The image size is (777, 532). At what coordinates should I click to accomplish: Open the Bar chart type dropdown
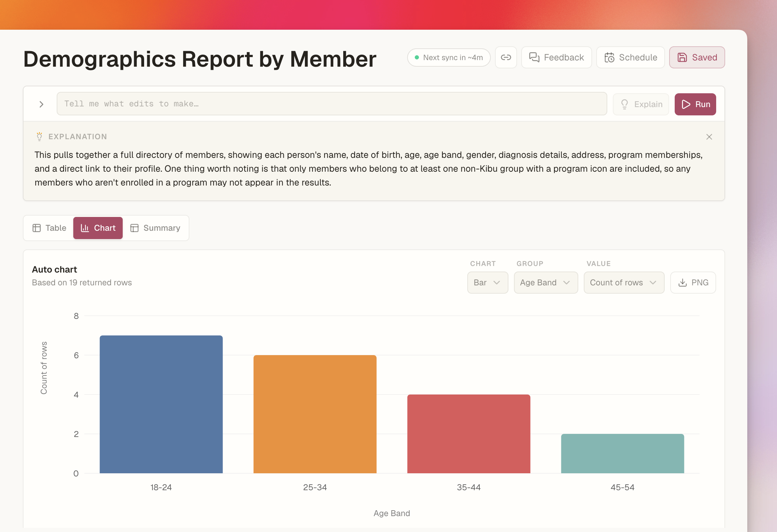pos(487,283)
